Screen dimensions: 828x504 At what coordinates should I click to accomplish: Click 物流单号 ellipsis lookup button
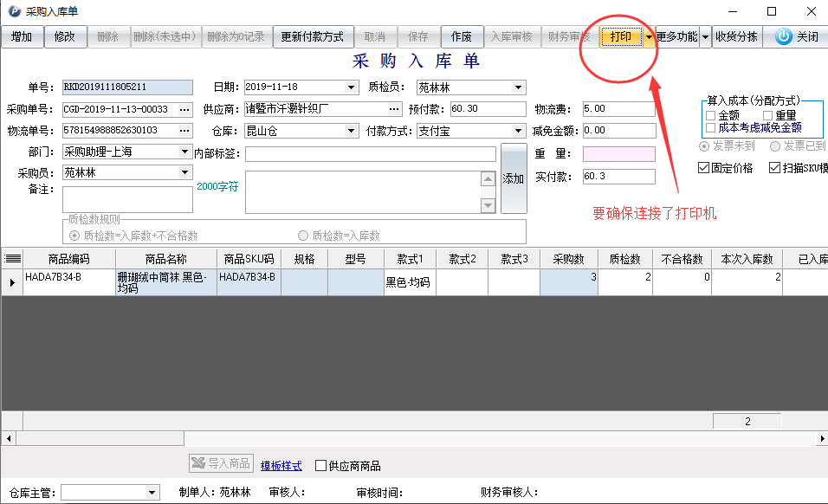[184, 131]
